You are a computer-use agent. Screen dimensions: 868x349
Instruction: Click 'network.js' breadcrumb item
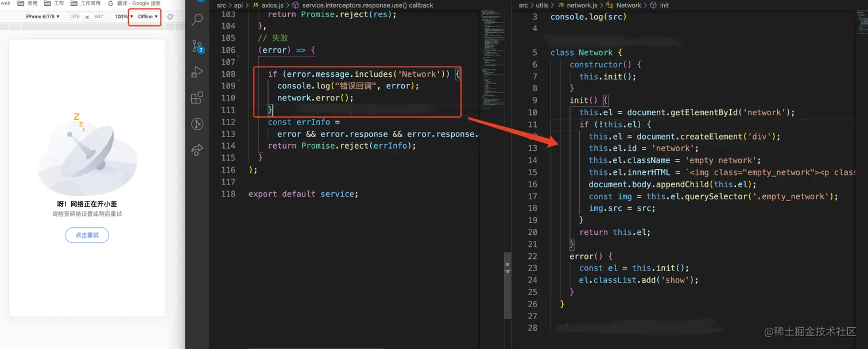583,5
